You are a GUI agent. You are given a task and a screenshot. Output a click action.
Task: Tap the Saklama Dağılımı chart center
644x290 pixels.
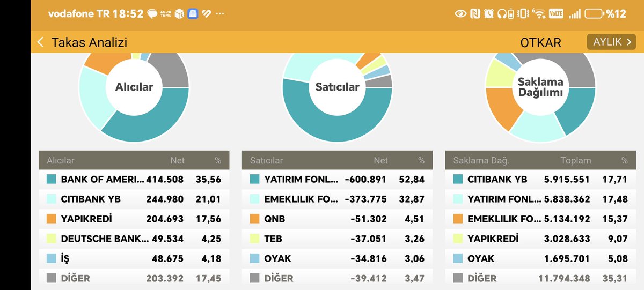[x=540, y=87]
